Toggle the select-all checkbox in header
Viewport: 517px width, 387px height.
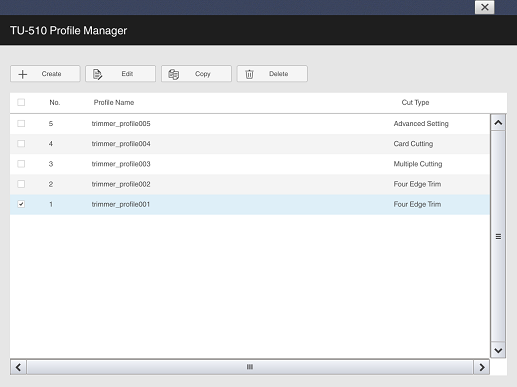pyautogui.click(x=21, y=102)
